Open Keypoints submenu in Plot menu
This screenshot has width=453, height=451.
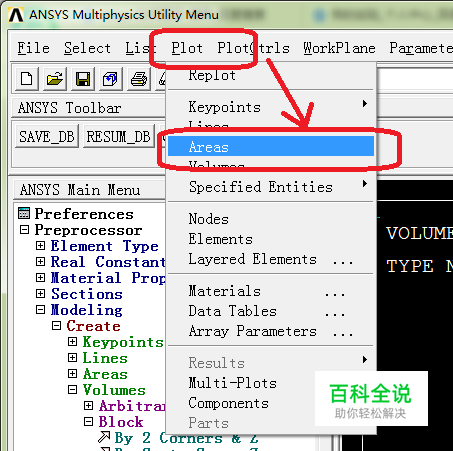(271, 107)
